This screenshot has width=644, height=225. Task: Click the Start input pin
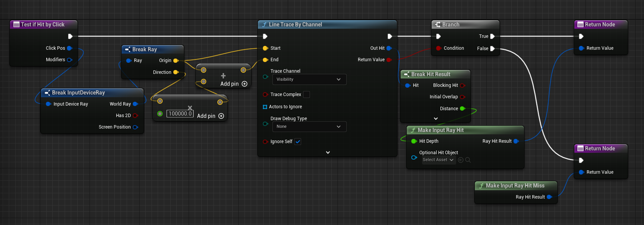coord(265,48)
